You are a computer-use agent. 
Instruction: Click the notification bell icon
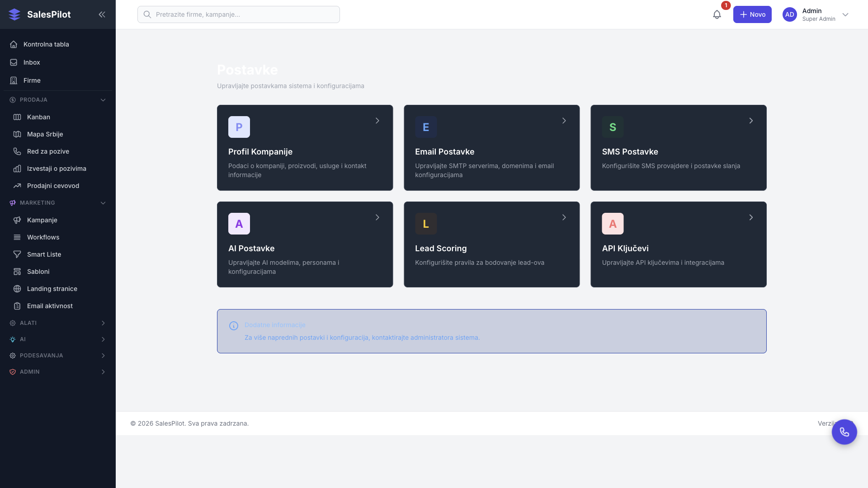pos(717,14)
